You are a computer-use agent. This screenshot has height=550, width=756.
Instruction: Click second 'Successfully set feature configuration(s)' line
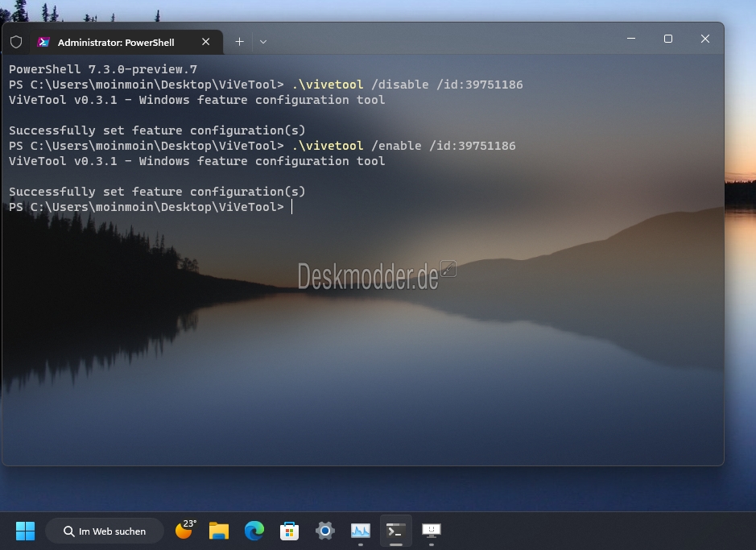click(157, 192)
